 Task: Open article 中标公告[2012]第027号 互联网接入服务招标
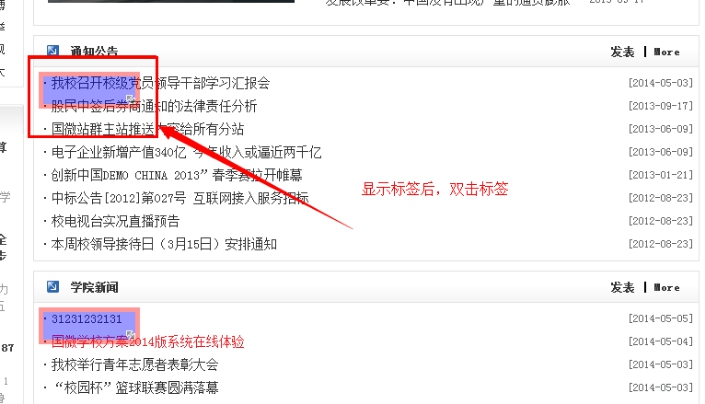coord(180,198)
